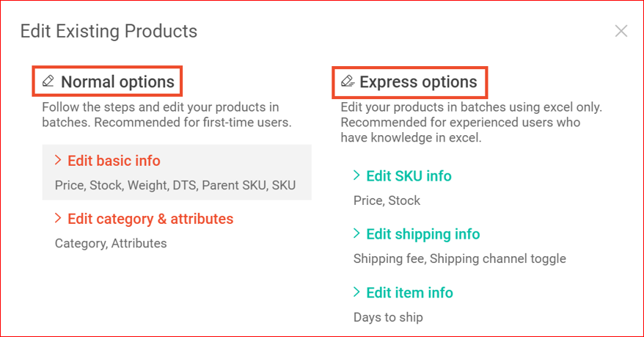Open the Edit SKU info link

pyautogui.click(x=409, y=175)
